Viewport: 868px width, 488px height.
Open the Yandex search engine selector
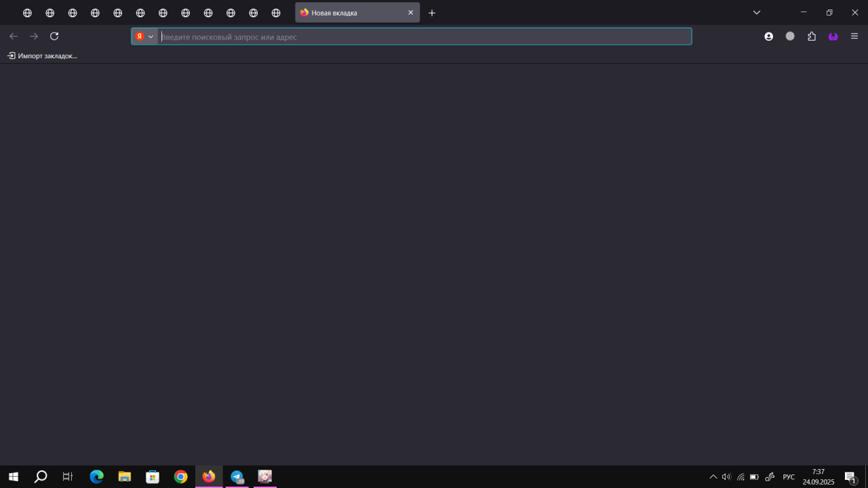click(x=144, y=37)
